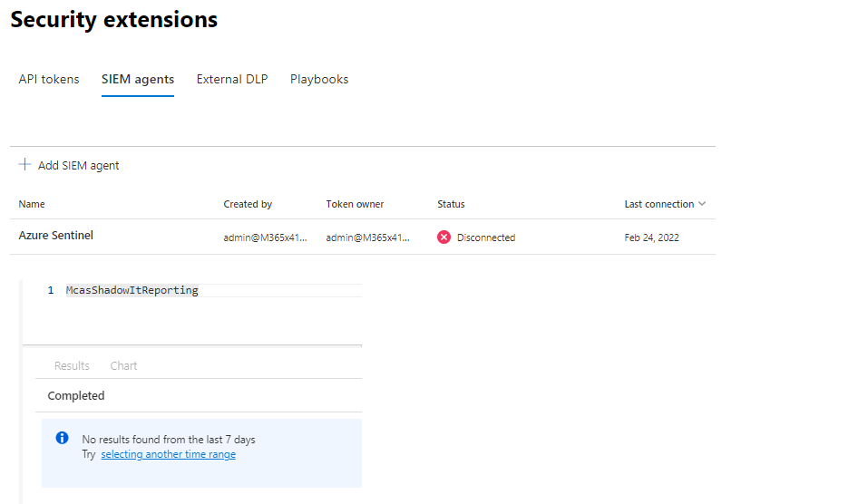Click the Add SIEM agent button
858x504 pixels.
[78, 165]
